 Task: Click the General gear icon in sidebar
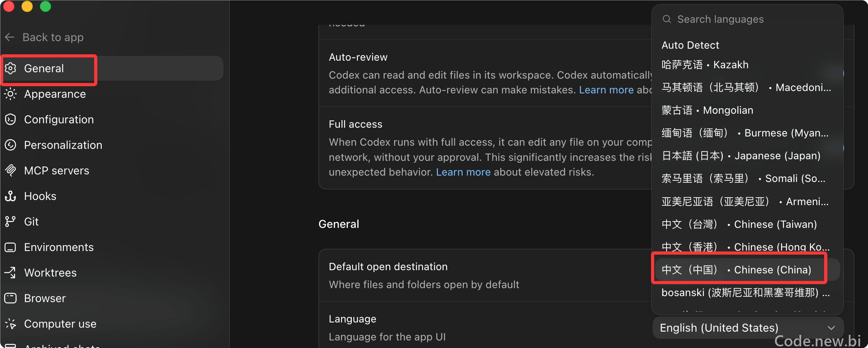click(10, 69)
